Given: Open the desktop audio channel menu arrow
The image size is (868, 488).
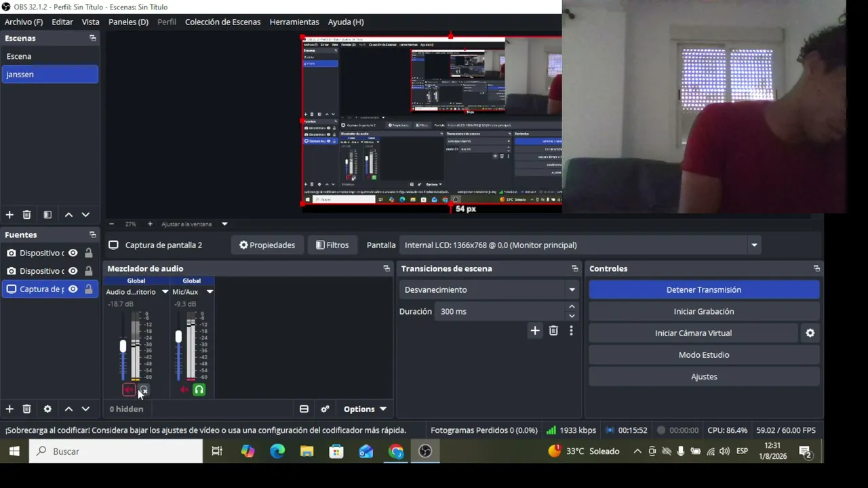Looking at the screenshot, I should coord(165,292).
